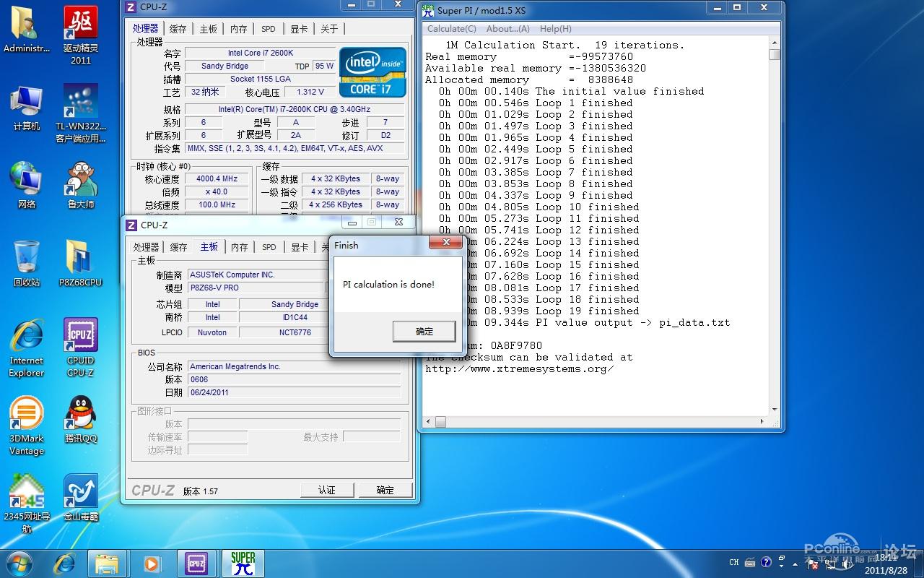The image size is (924, 578).
Task: Click 确定 button in lower CPU-Z window
Action: [x=385, y=490]
